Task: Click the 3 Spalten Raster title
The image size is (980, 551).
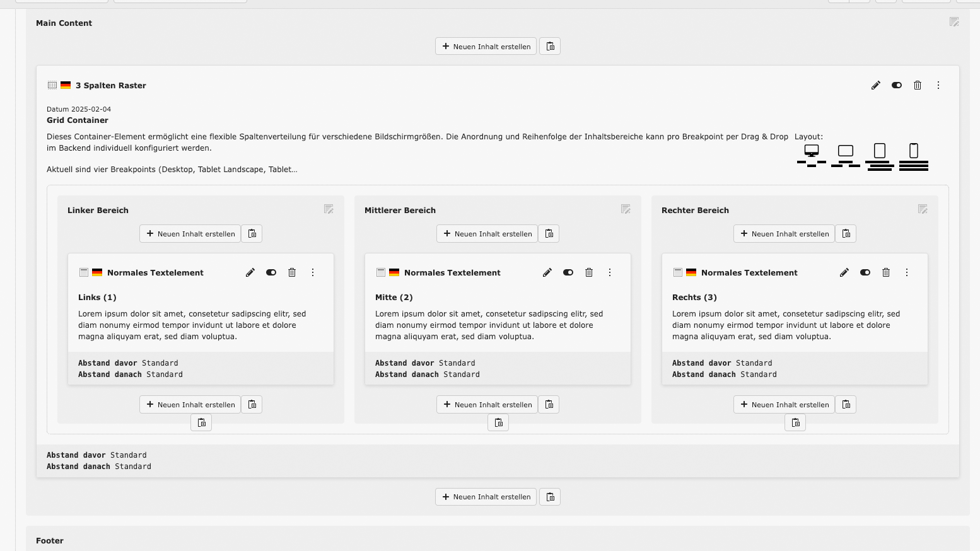Action: pyautogui.click(x=111, y=86)
